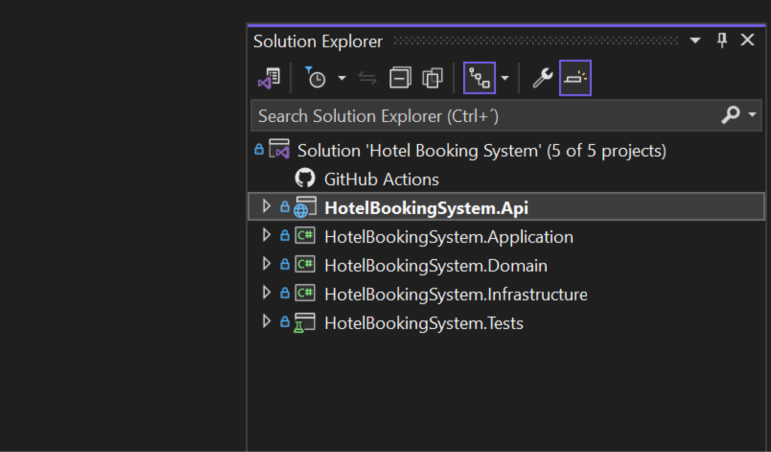Image resolution: width=771 pixels, height=452 pixels.
Task: Click the Collapse All icon
Action: (400, 78)
